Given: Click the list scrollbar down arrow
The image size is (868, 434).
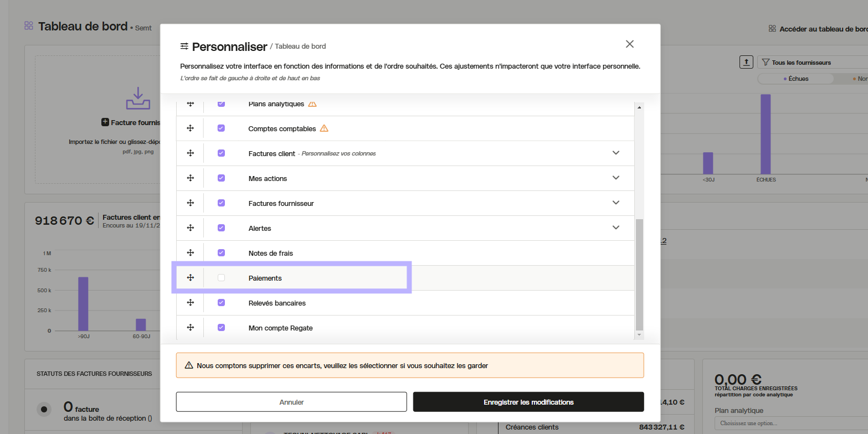Looking at the screenshot, I should [639, 335].
